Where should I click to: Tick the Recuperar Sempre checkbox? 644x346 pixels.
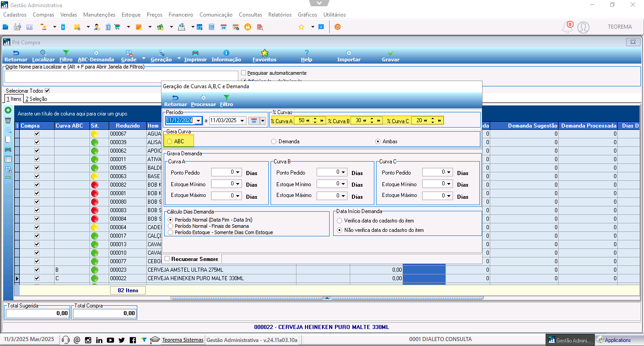point(167,259)
